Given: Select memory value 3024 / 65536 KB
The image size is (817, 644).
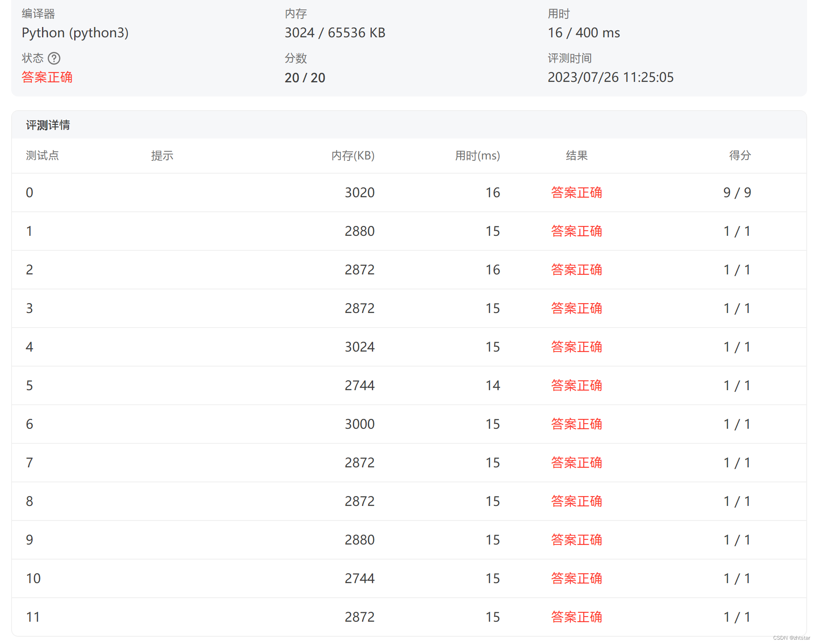Looking at the screenshot, I should 335,33.
